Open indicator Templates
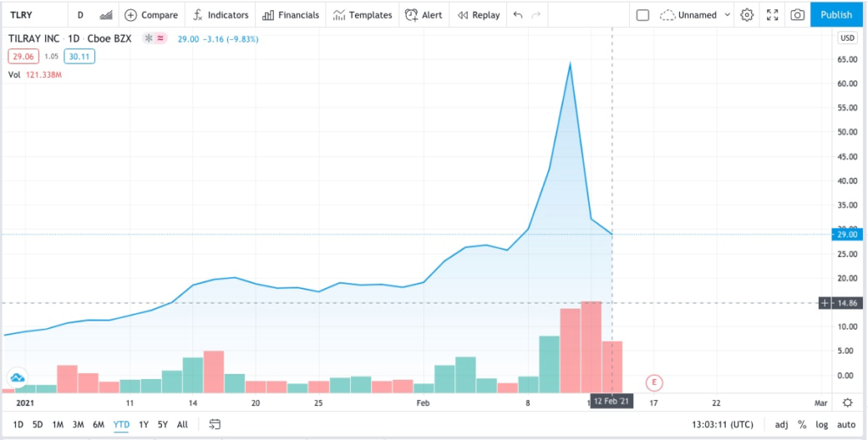Image resolution: width=868 pixels, height=440 pixels. point(362,15)
